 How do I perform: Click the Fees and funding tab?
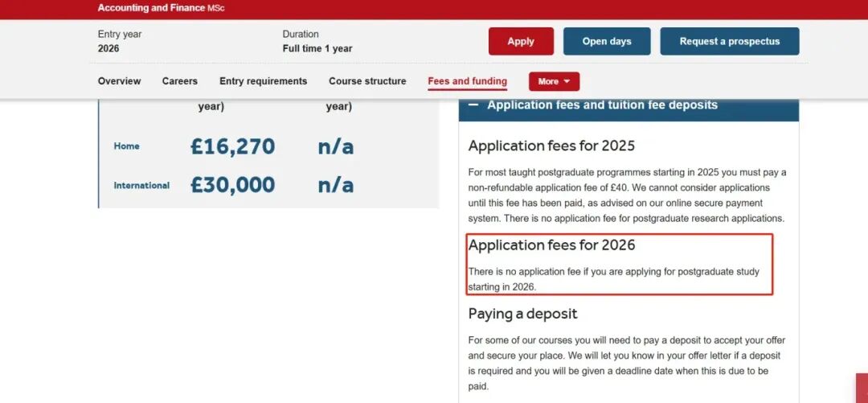[x=467, y=81]
